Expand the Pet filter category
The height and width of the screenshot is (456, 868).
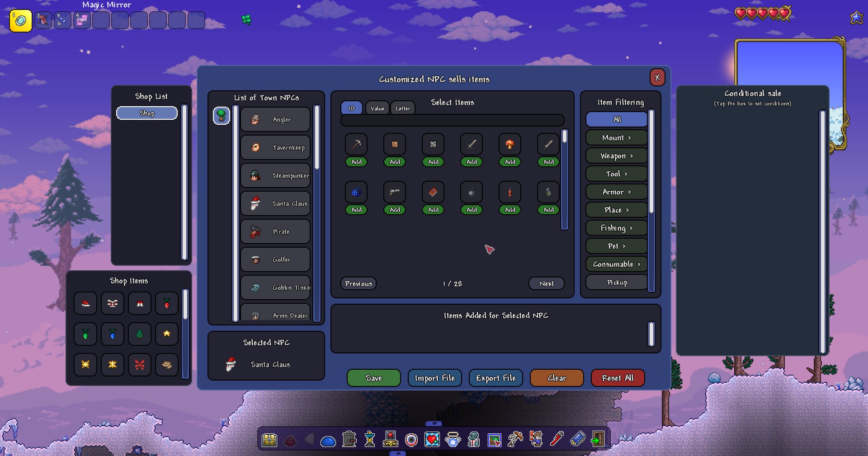pyautogui.click(x=617, y=246)
